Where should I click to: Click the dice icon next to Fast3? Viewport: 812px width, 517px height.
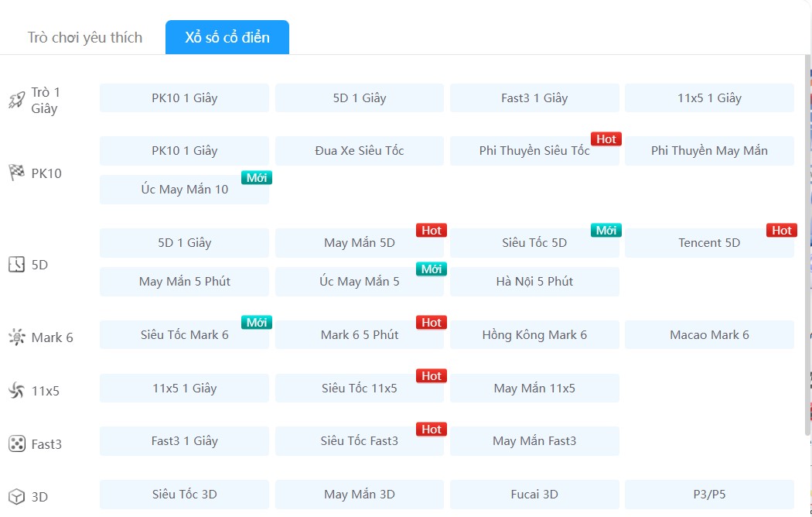click(16, 444)
